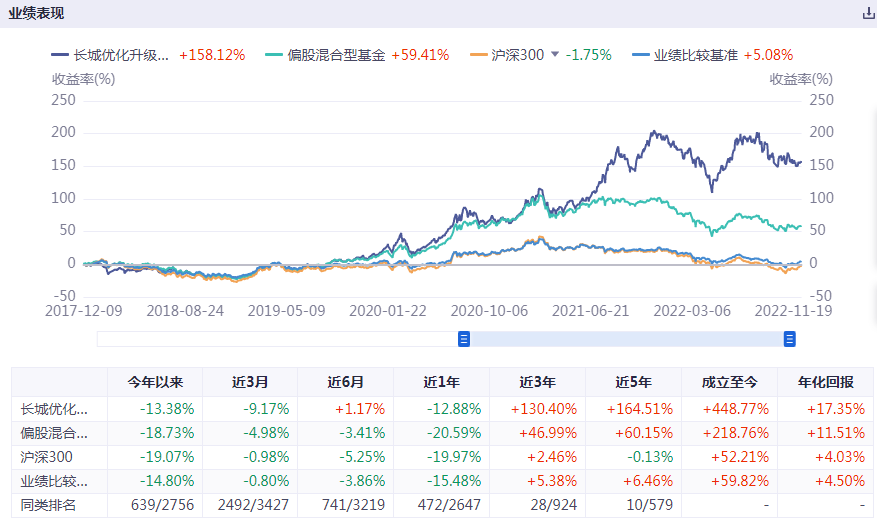Image resolution: width=877 pixels, height=522 pixels.
Task: Open the 长城优化... row label in the table
Action: click(55, 408)
